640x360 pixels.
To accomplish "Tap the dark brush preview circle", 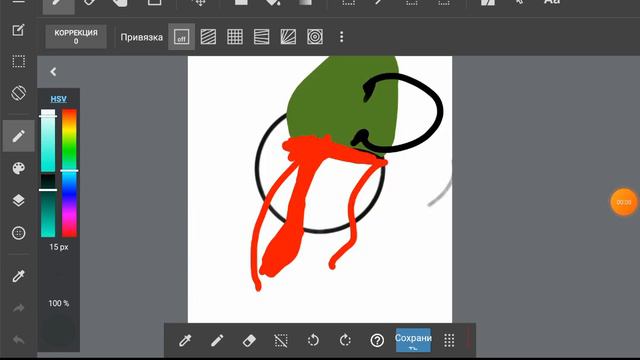I will point(58,331).
